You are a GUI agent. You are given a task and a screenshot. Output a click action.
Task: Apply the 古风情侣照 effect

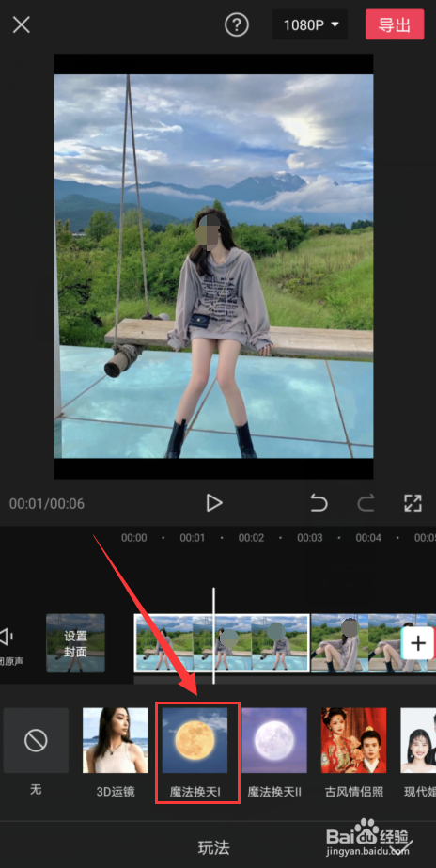[x=354, y=752]
